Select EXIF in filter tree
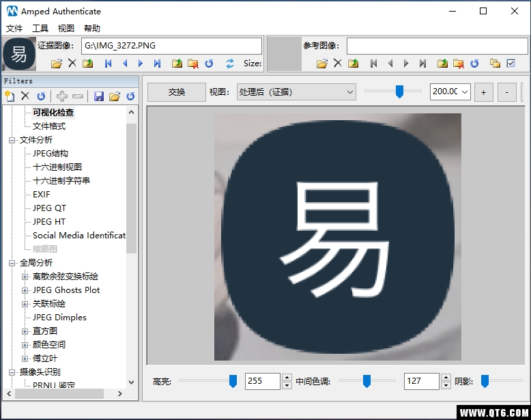Screen dimensions: 531x420 click(x=42, y=195)
